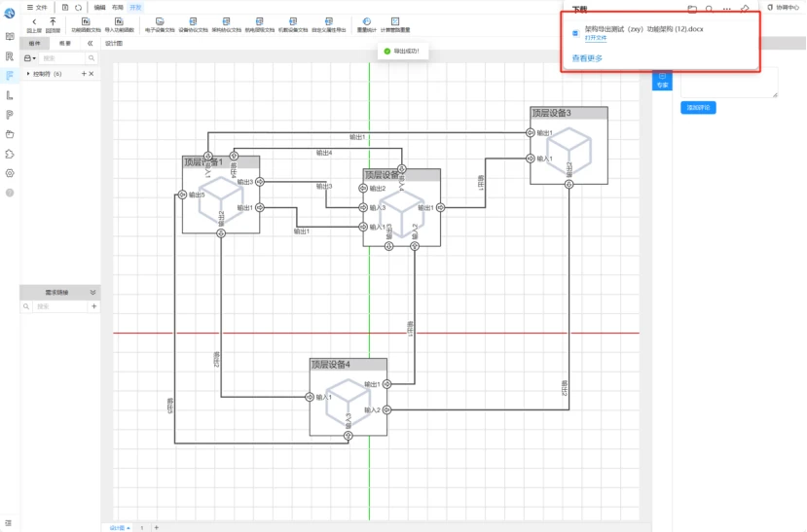Select the 开发 ribbon tab
The image size is (807, 532).
[x=135, y=7]
